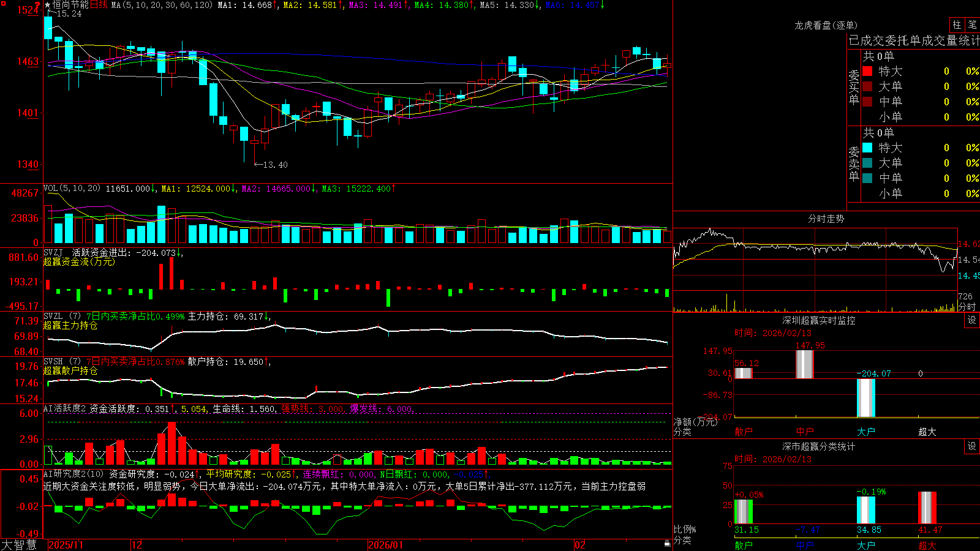The height and width of the screenshot is (551, 980).
Task: Click the 分时走势 panel title
Action: [x=826, y=219]
